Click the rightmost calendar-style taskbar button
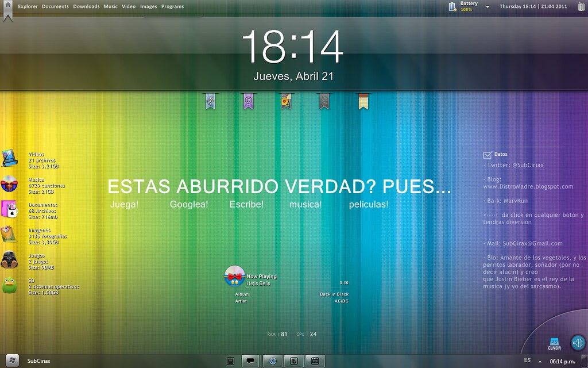This screenshot has width=588, height=368. (315, 361)
